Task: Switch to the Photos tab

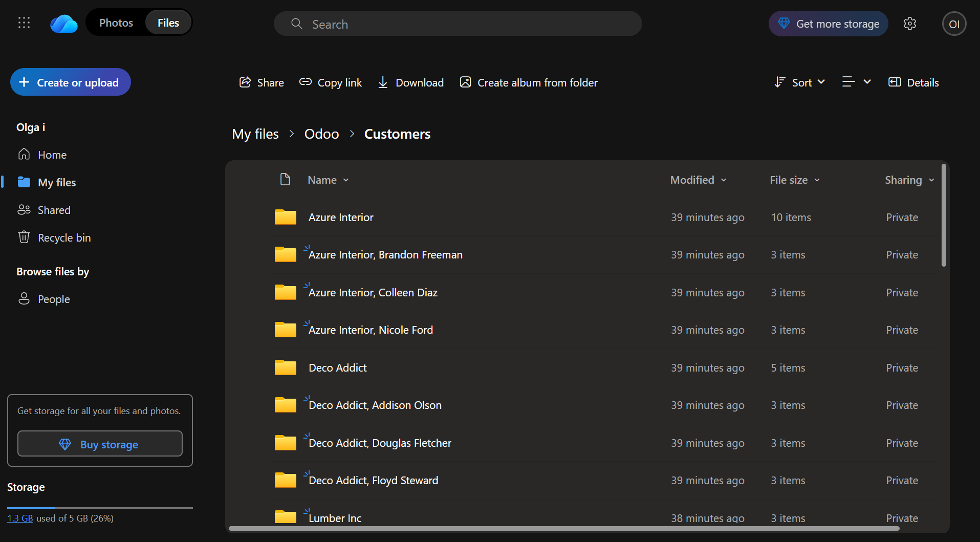Action: click(116, 23)
